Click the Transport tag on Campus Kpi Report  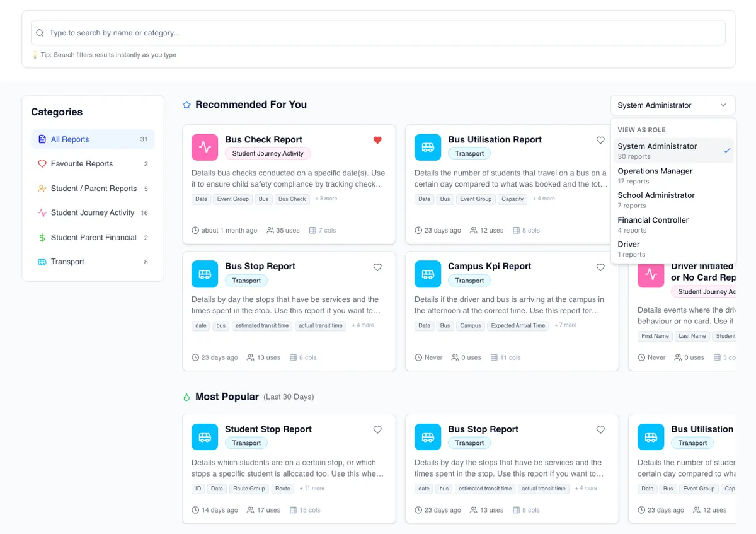tap(469, 281)
